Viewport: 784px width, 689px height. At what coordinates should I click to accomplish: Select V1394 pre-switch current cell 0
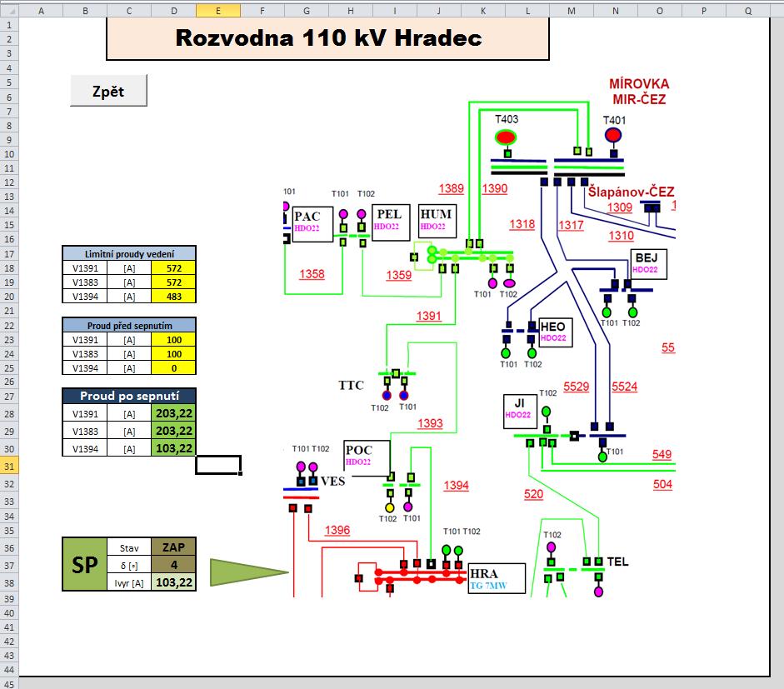click(173, 368)
